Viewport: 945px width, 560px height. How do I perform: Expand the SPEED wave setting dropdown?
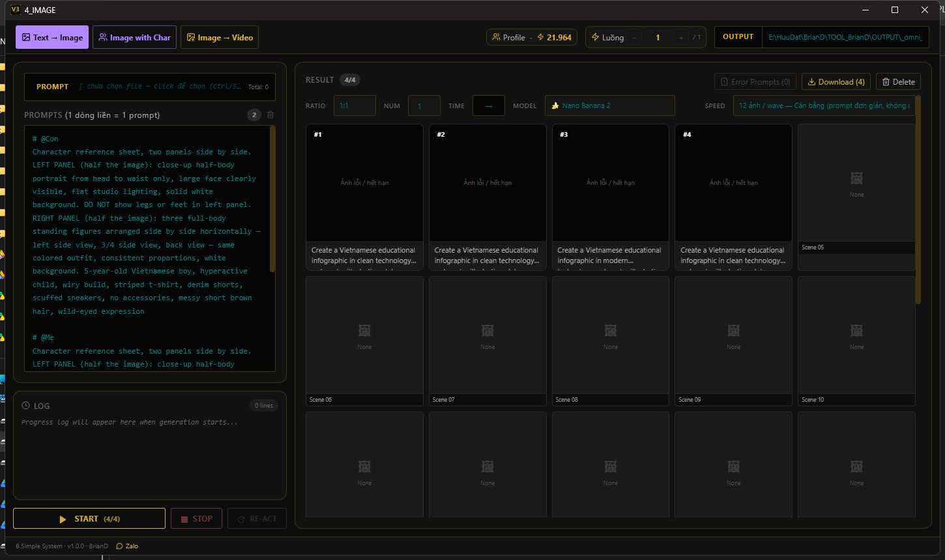pos(824,105)
